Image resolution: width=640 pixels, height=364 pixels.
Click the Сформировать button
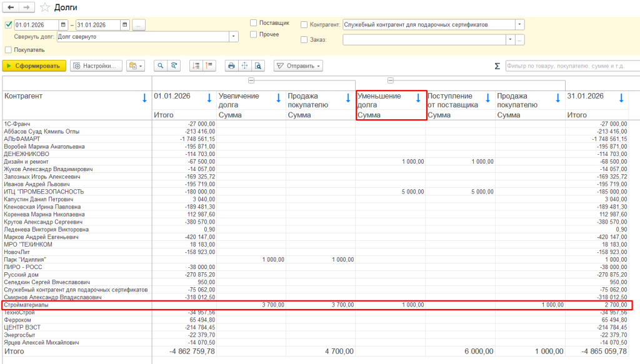click(x=34, y=66)
